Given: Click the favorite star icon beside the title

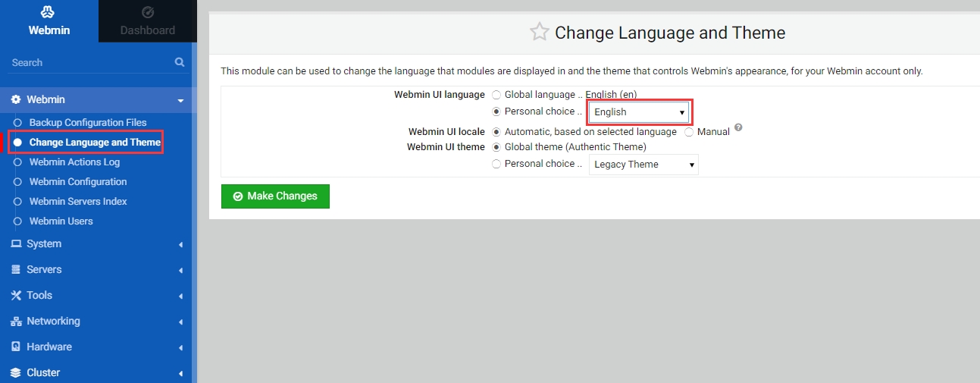Looking at the screenshot, I should (x=539, y=32).
